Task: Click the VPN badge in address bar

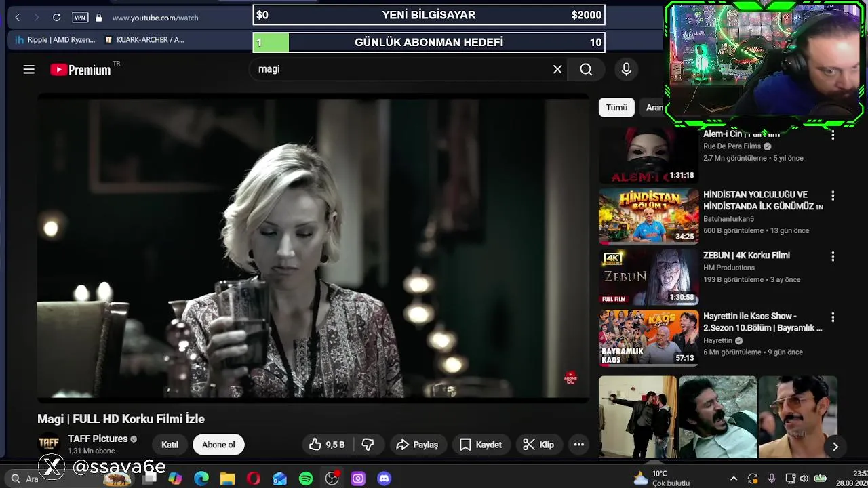Action: pyautogui.click(x=80, y=18)
